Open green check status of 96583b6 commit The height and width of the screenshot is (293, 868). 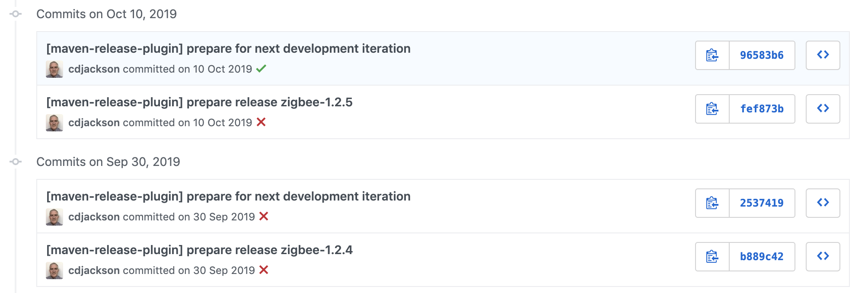(261, 69)
